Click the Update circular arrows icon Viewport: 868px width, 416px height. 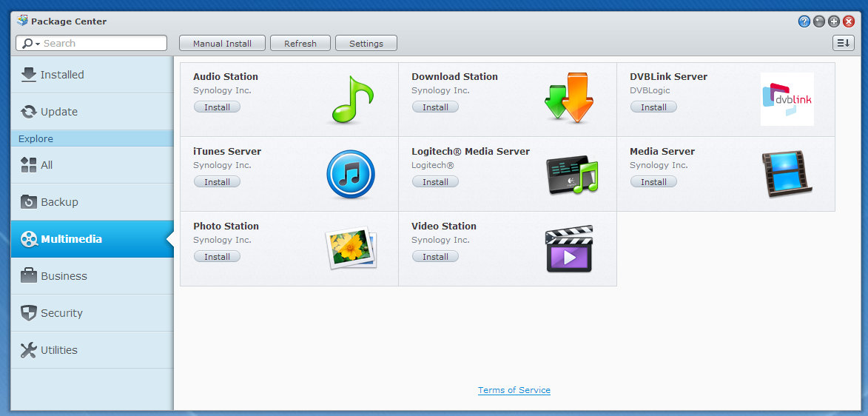tap(29, 111)
